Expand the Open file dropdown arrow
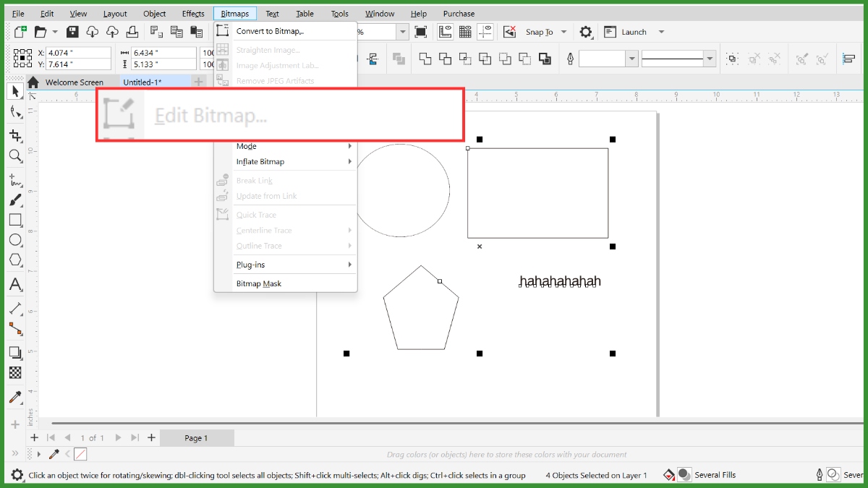 coord(56,32)
